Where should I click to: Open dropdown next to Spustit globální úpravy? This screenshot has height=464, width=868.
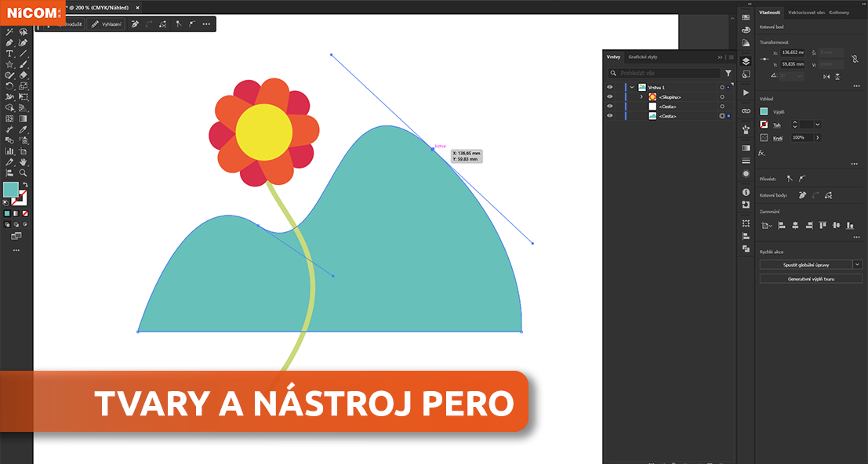tap(857, 265)
